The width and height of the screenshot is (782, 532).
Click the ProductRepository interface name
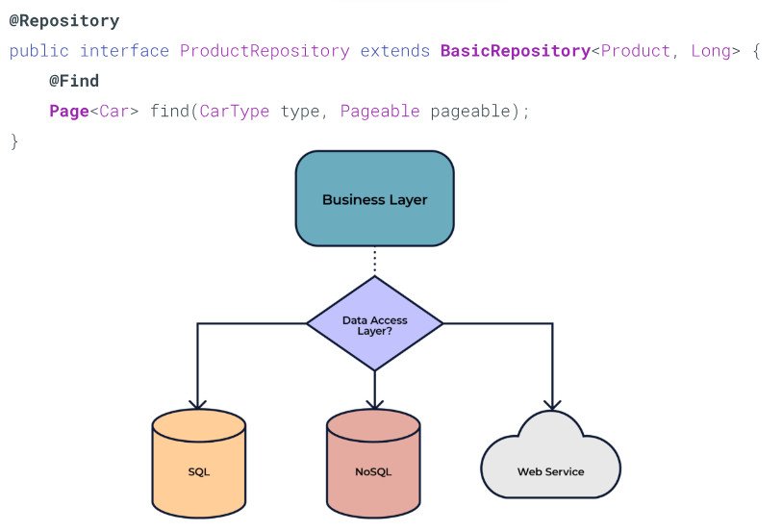point(265,51)
